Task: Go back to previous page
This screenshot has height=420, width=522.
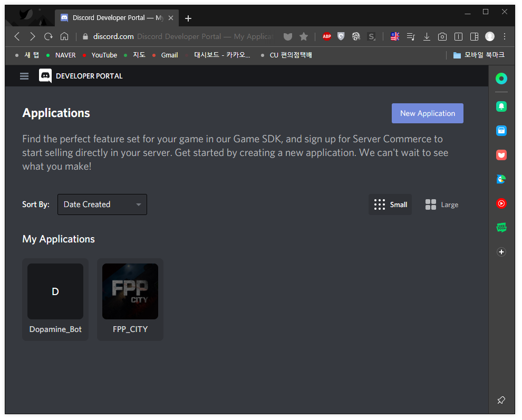Action: [x=17, y=36]
